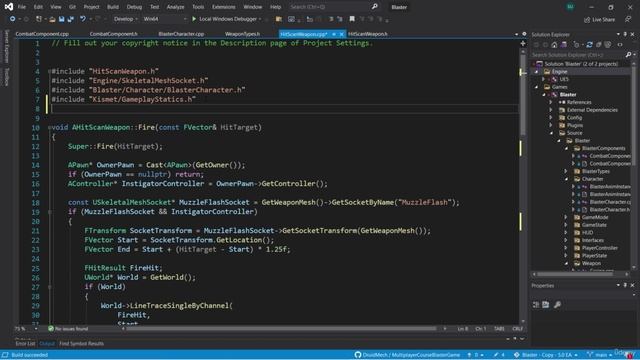Click the Save icon in the toolbar
The image size is (640, 360).
[x=62, y=19]
